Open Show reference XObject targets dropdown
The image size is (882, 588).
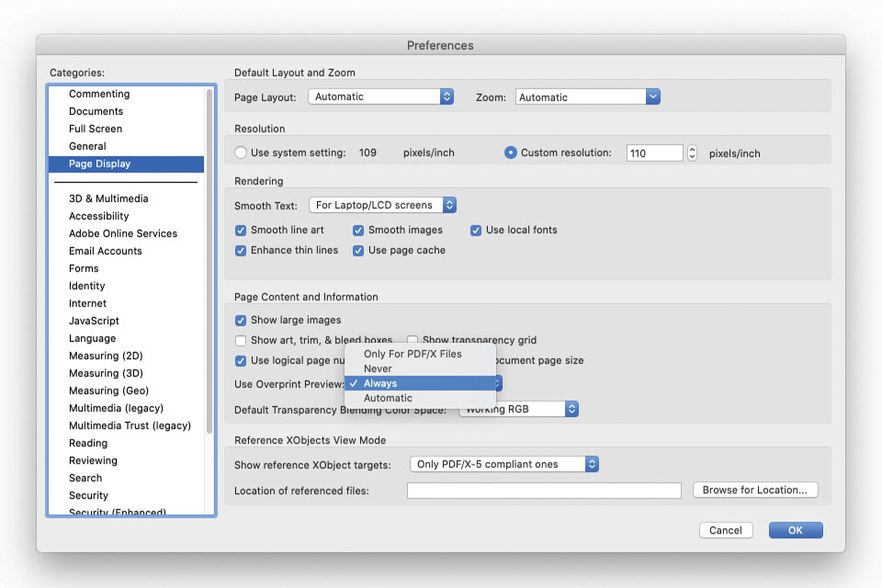(503, 465)
